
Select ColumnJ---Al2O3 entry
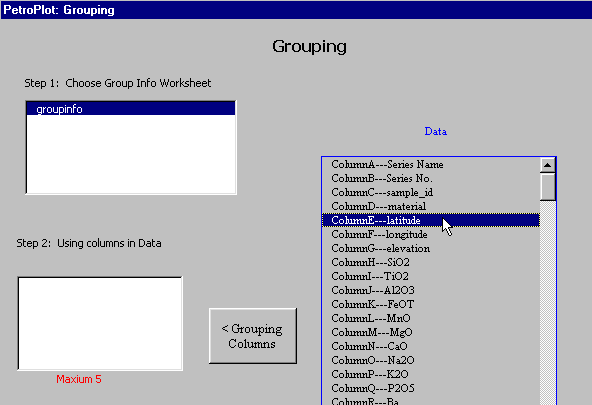(431, 290)
